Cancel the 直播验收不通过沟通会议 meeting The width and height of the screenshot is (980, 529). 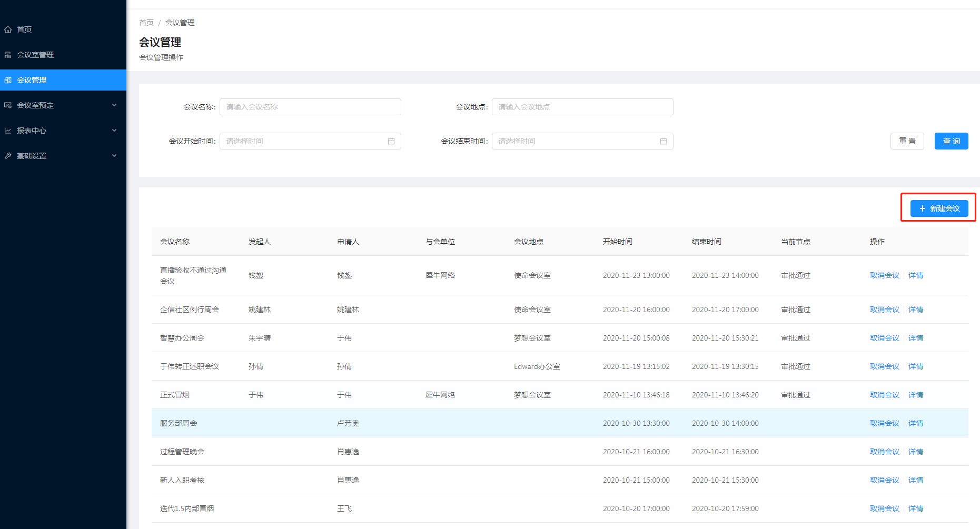coord(885,275)
